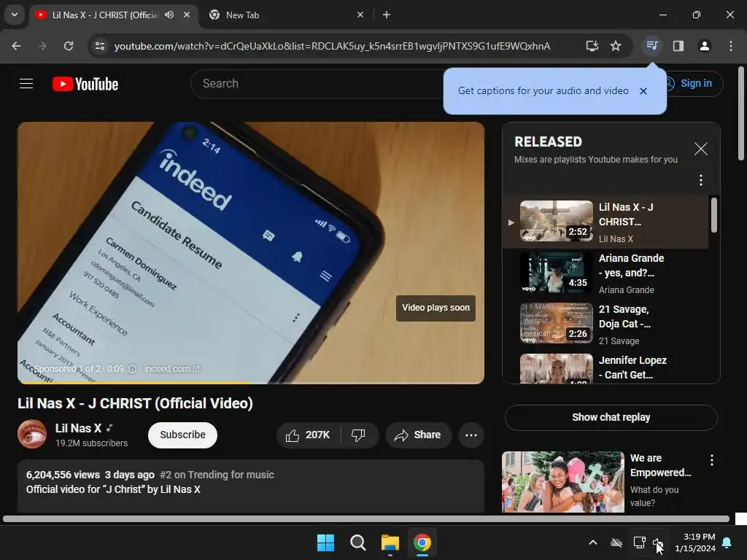The width and height of the screenshot is (747, 560).
Task: Click the YouTube logo to go home
Action: (85, 84)
